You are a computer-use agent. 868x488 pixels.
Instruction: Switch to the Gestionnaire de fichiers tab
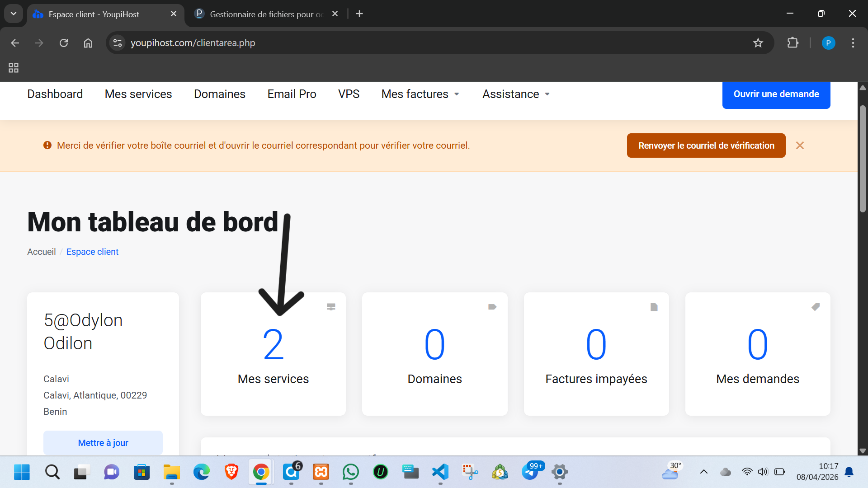pyautogui.click(x=266, y=14)
